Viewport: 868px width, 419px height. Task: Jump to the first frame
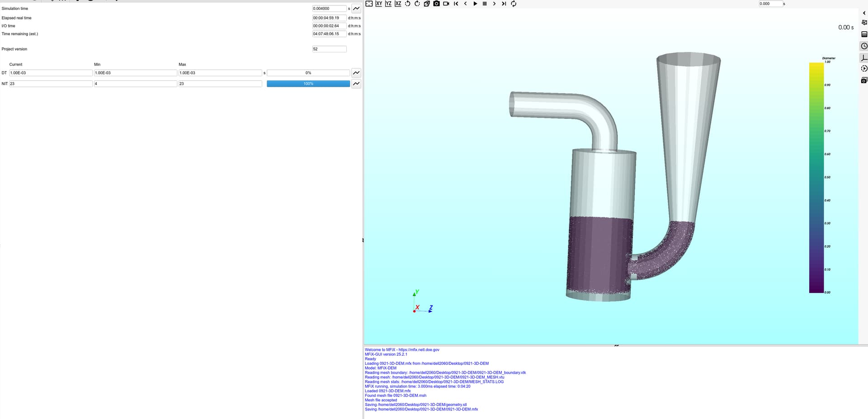[x=456, y=4]
